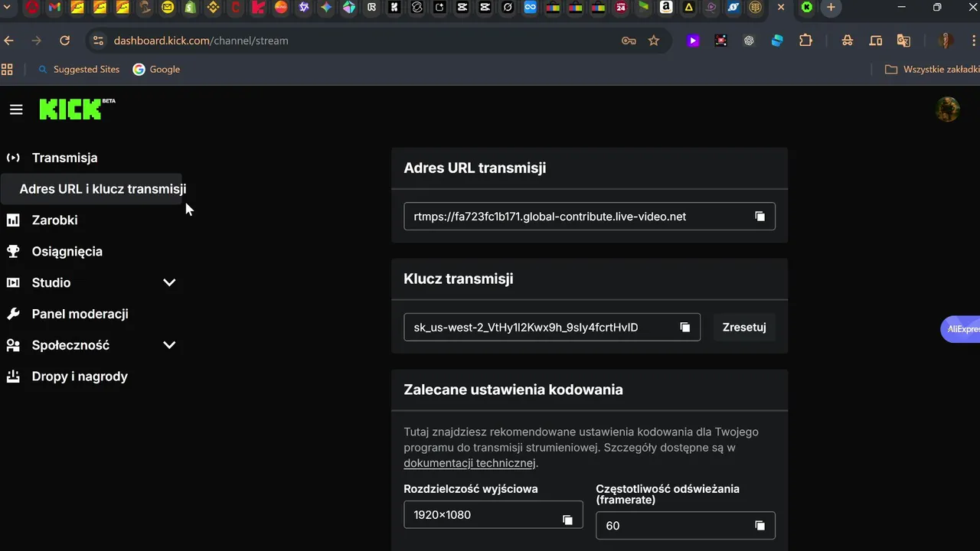Open the Zarobki section

pyautogui.click(x=54, y=220)
